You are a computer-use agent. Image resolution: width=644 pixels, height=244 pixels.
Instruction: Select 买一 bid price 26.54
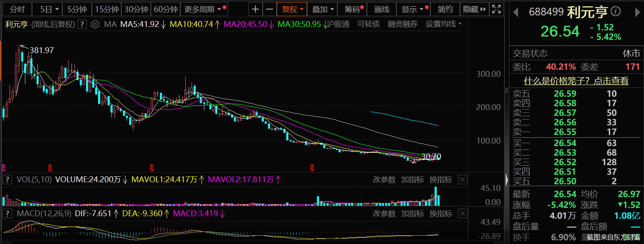(565, 143)
